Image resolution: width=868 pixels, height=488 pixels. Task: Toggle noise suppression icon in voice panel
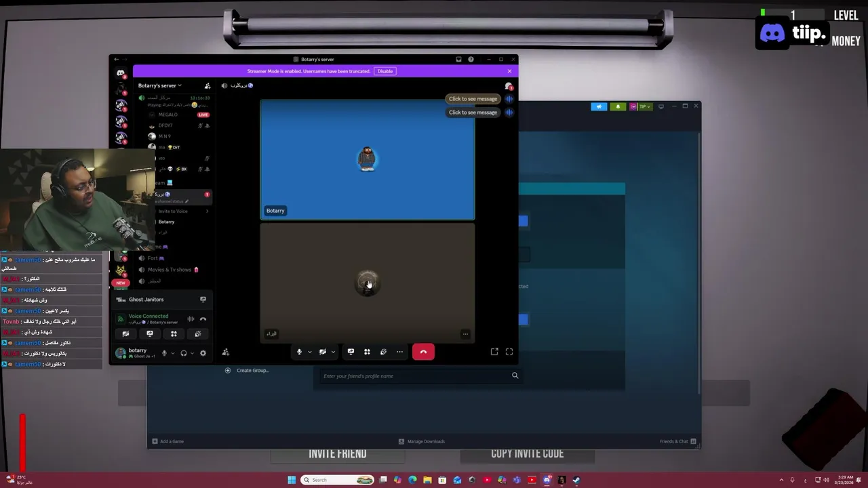tap(191, 319)
